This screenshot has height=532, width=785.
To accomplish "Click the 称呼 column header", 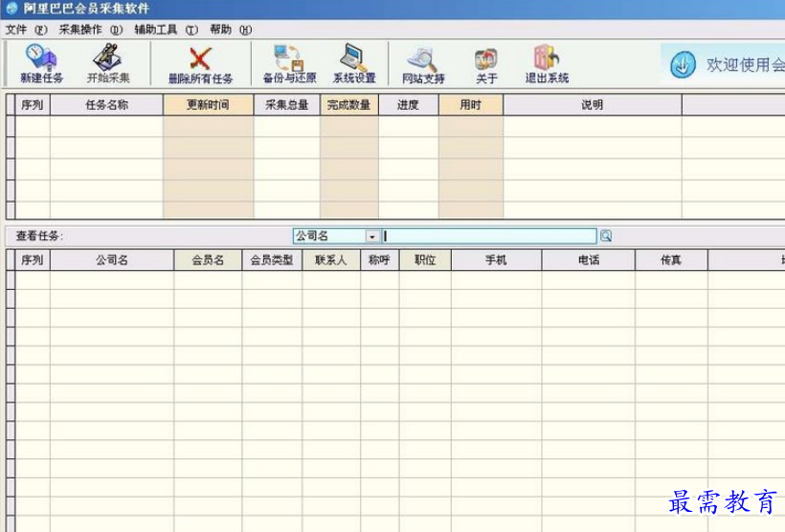I will 380,260.
